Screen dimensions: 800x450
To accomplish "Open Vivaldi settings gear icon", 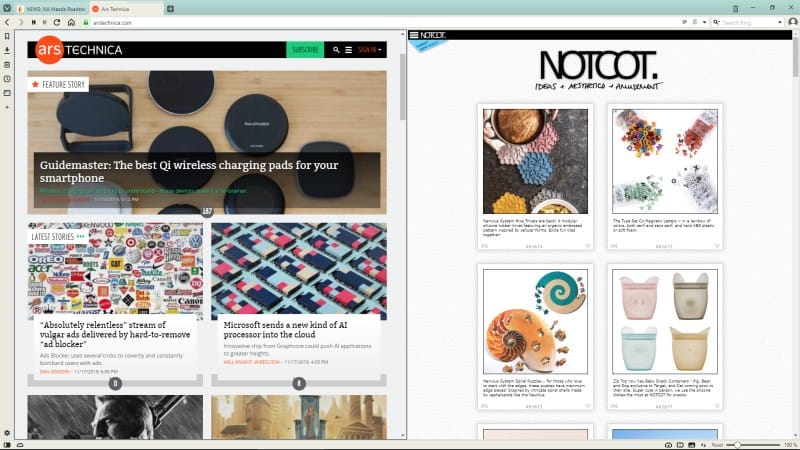I will 7,433.
